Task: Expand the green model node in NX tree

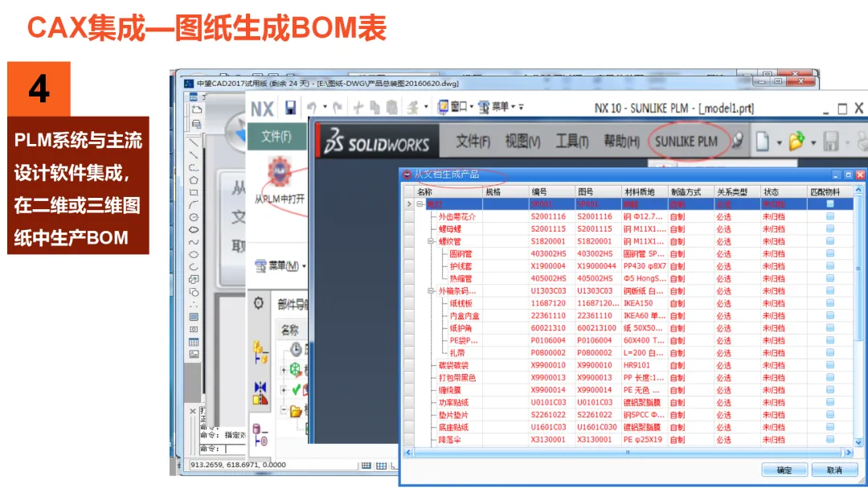Action: (x=284, y=370)
